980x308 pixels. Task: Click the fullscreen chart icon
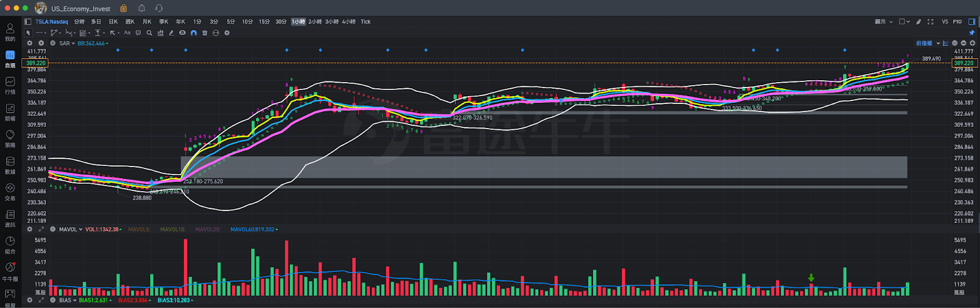[x=930, y=21]
